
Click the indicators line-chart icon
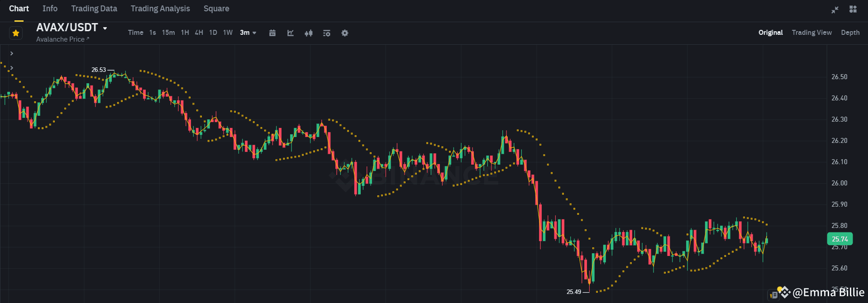click(x=290, y=33)
